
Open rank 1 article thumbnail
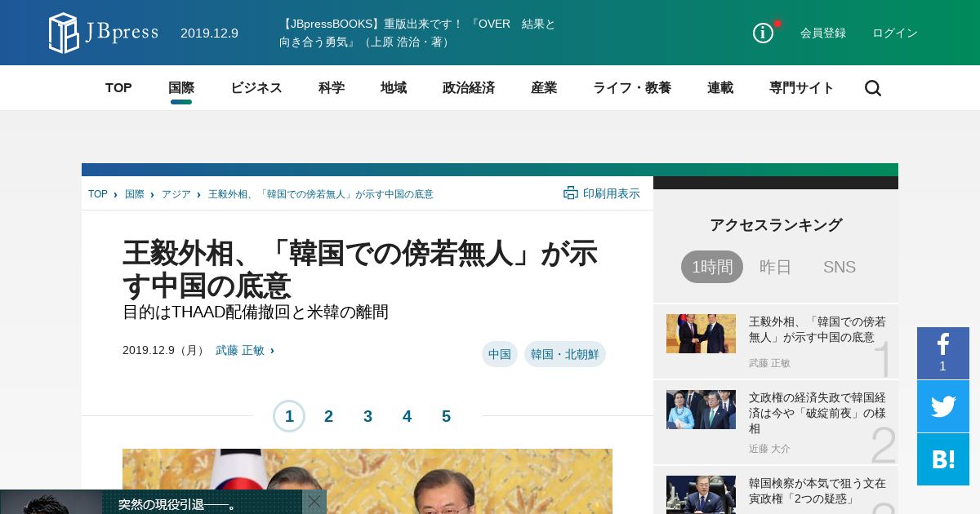click(701, 334)
